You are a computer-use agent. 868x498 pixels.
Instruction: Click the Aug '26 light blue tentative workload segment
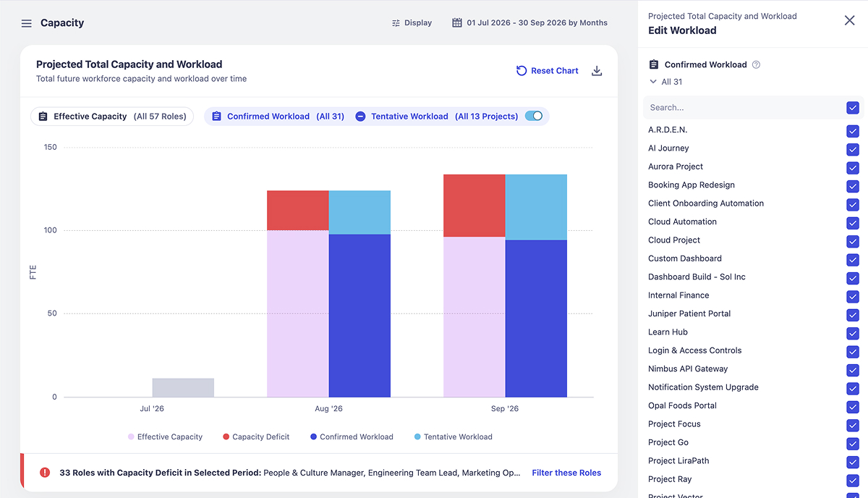359,212
